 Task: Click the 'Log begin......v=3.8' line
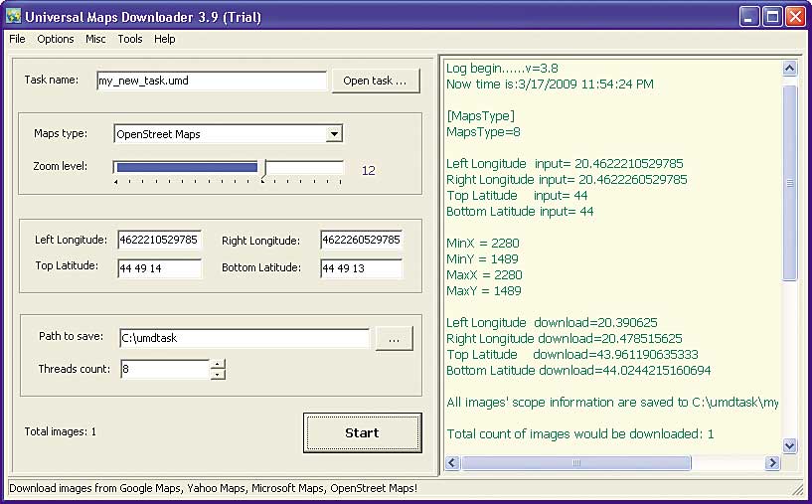pos(502,69)
